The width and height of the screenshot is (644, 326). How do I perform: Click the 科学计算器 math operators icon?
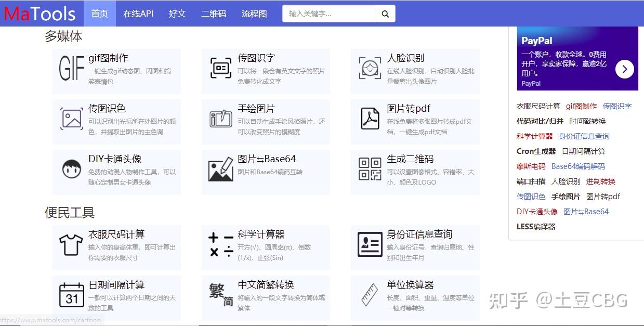[x=221, y=245]
